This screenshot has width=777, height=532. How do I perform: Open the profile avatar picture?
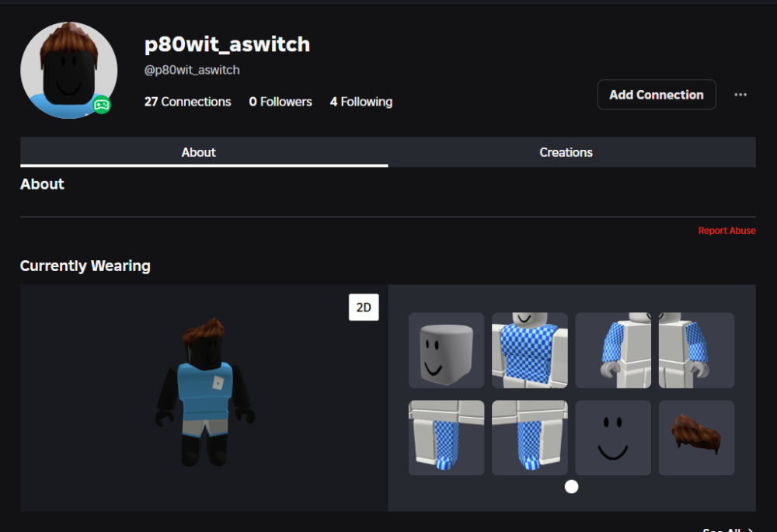69,71
